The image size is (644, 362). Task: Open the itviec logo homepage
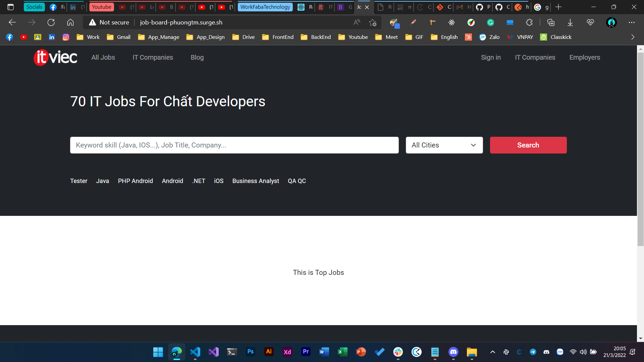[55, 57]
